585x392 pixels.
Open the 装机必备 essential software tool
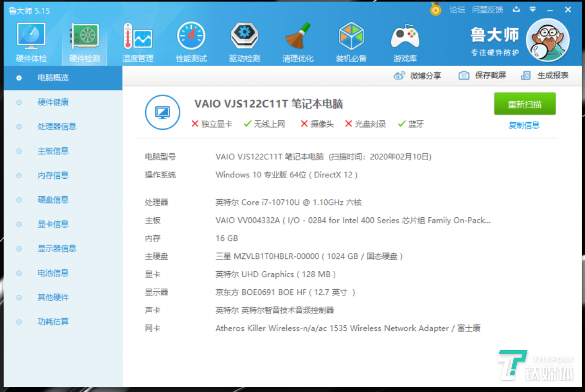click(x=351, y=41)
